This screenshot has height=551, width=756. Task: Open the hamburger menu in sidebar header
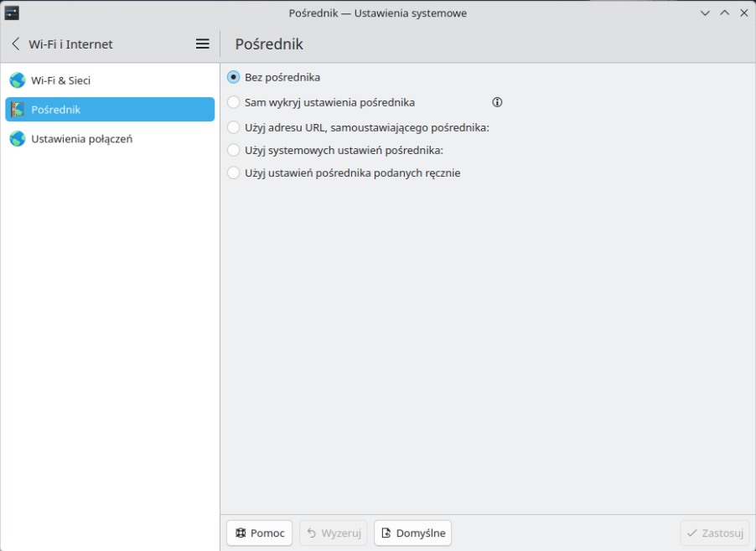202,44
